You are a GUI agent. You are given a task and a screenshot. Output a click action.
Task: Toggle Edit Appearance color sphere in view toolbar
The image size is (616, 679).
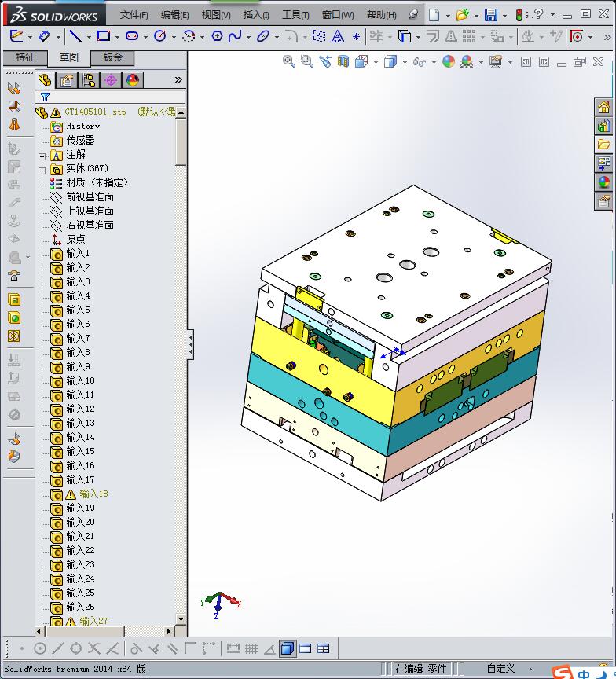click(x=449, y=61)
